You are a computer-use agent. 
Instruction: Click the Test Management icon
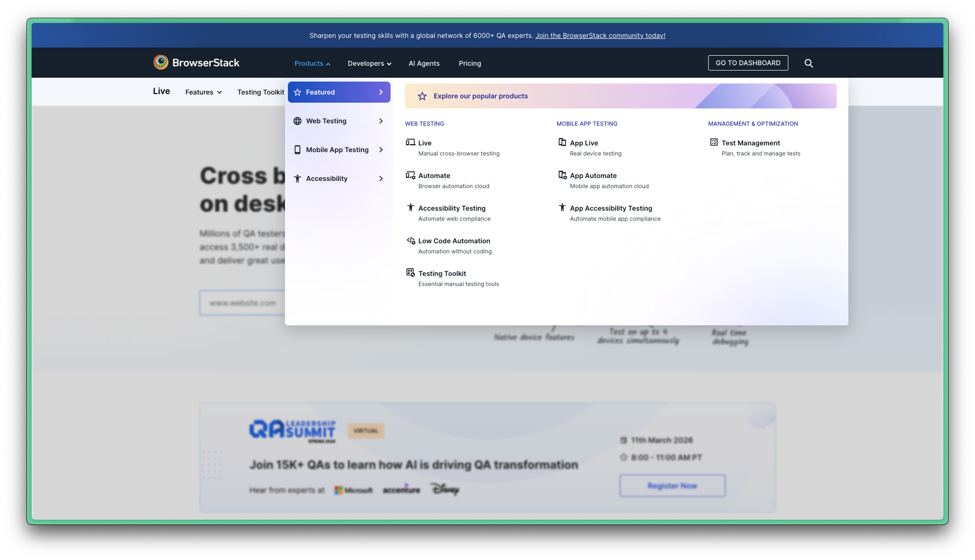pyautogui.click(x=713, y=142)
